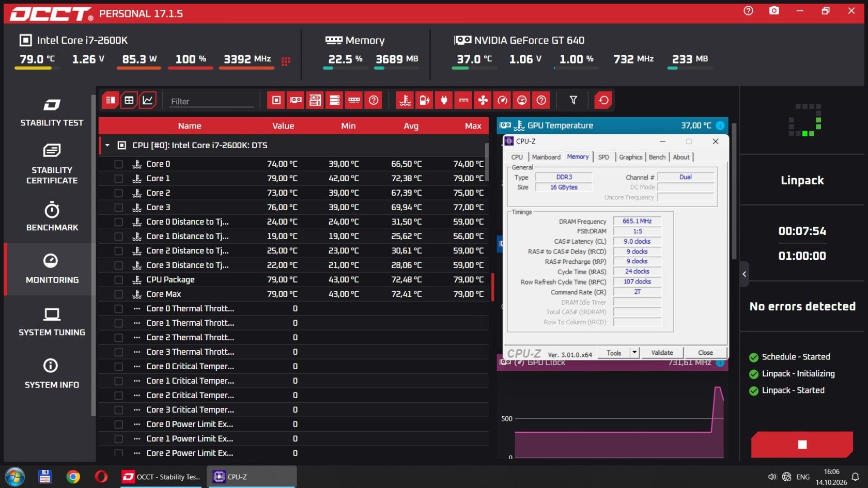The image size is (868, 488).
Task: Open the System Info section
Action: click(x=52, y=374)
